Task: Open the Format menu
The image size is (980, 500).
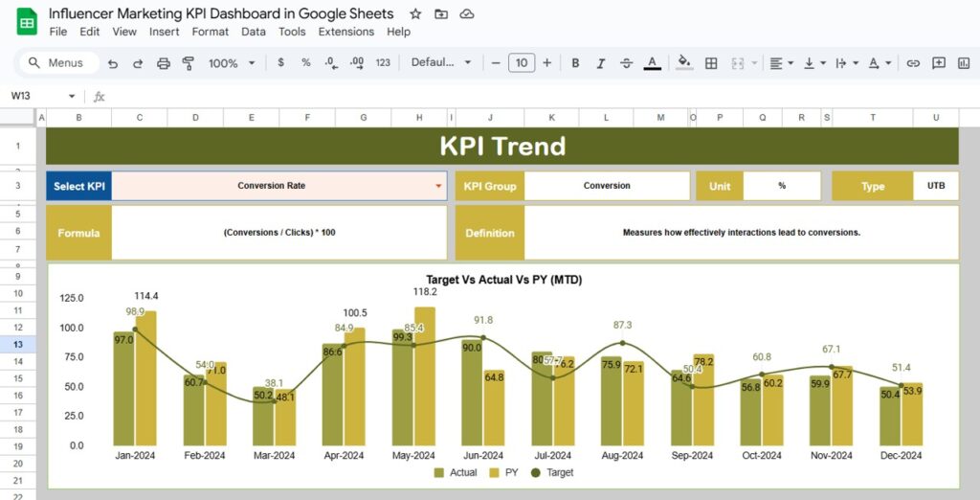Action: (x=210, y=32)
